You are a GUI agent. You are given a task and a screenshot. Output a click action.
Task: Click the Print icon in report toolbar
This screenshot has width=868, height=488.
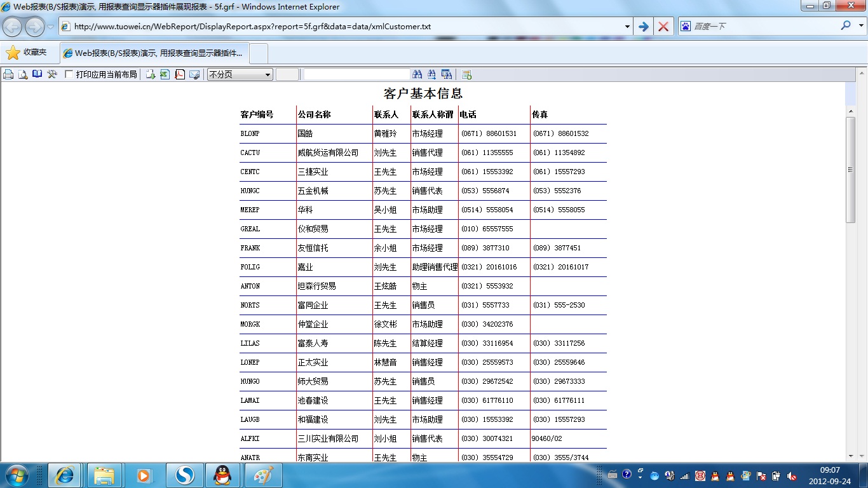pyautogui.click(x=8, y=74)
